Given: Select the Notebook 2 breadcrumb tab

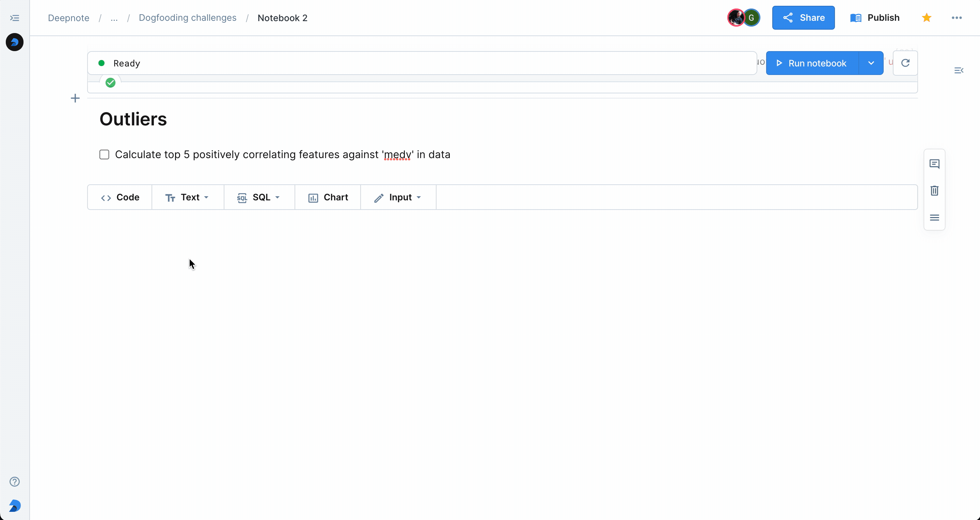Looking at the screenshot, I should point(283,17).
